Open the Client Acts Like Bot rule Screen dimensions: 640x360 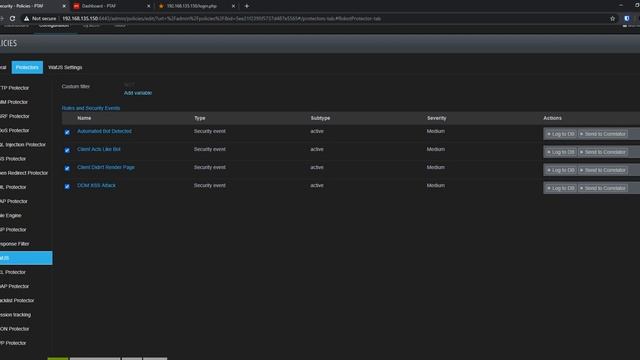click(99, 149)
